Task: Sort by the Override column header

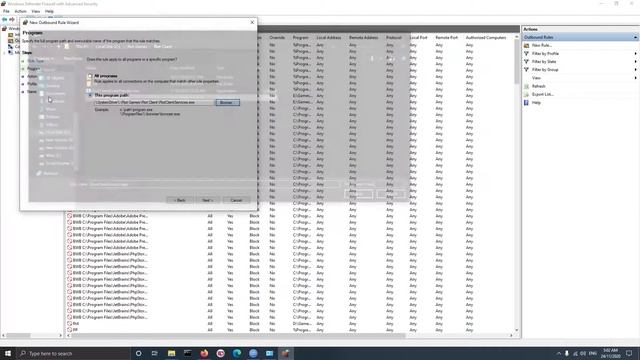Action: (277, 38)
